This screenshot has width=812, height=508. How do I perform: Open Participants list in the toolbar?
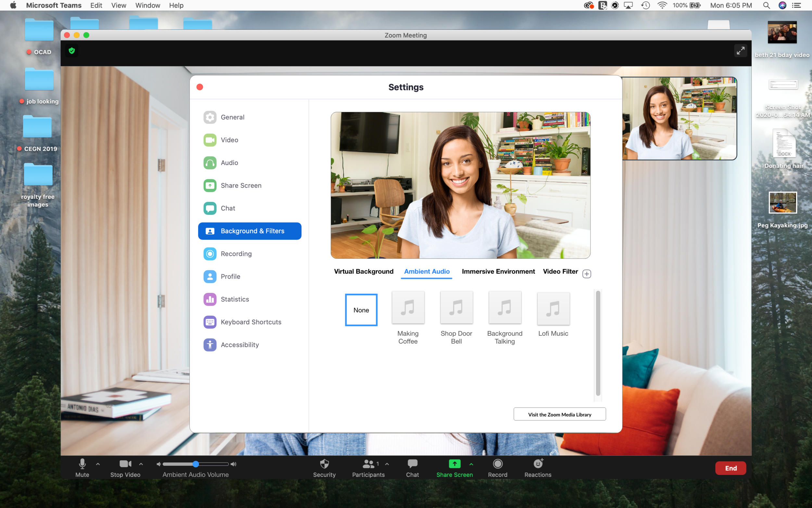tap(368, 468)
